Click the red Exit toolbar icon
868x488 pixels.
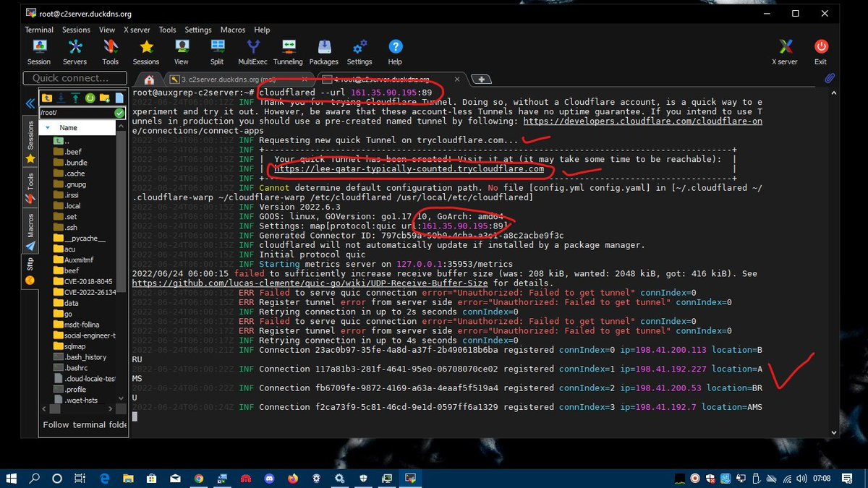[x=820, y=52]
